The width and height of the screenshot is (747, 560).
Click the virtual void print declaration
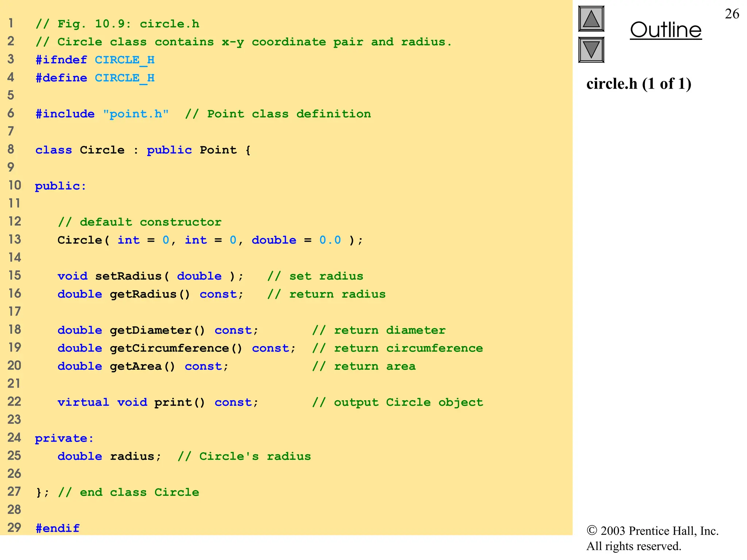click(x=158, y=402)
